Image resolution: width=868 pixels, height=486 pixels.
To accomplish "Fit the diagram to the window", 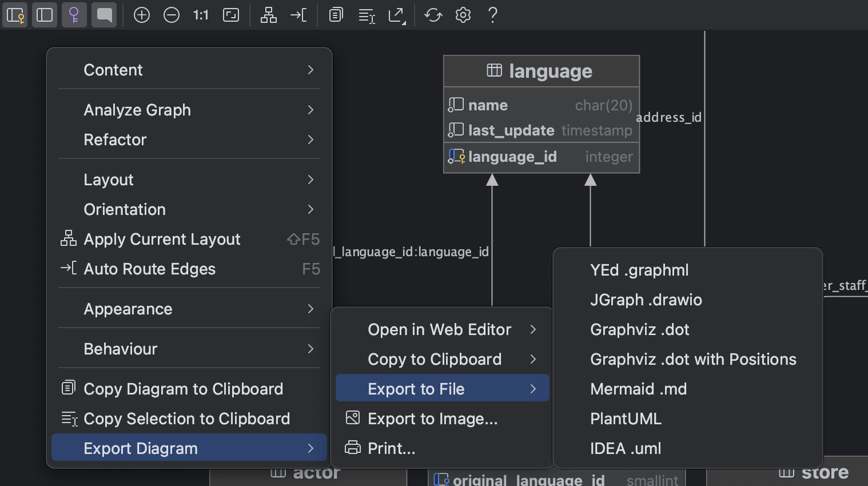I will [x=231, y=15].
